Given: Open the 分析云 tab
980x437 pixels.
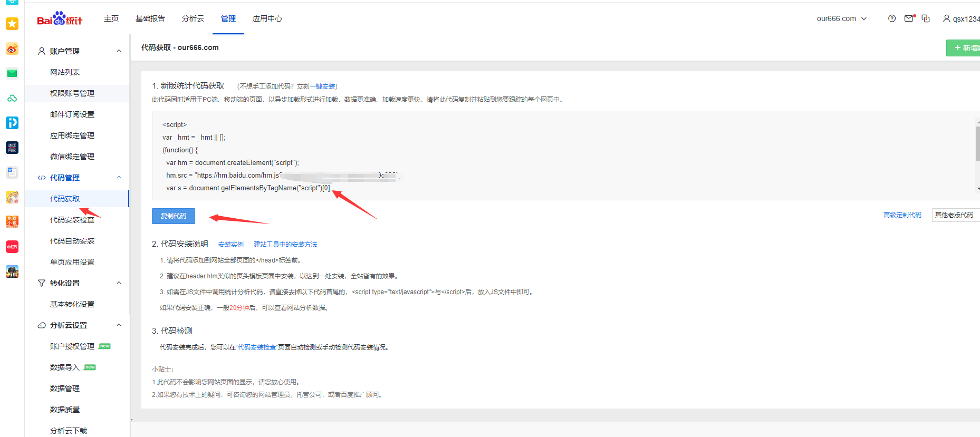Looking at the screenshot, I should tap(193, 18).
